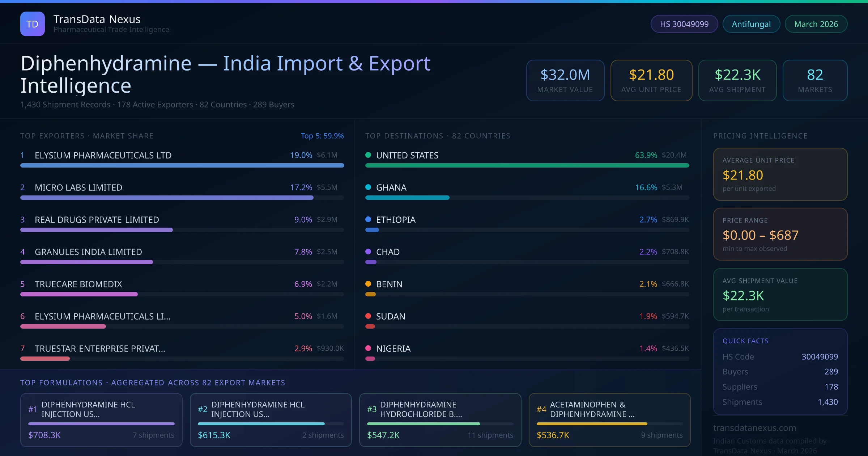Click the Top 5: 59.9% label

click(322, 136)
